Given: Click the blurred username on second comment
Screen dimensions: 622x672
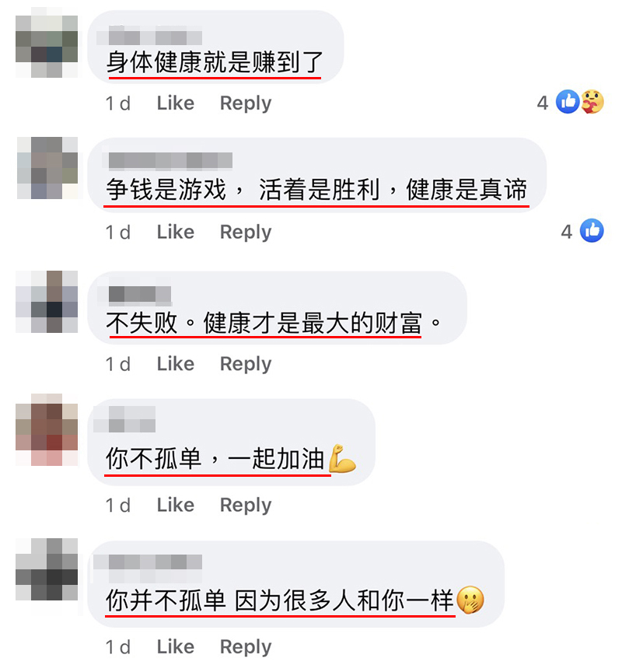Looking at the screenshot, I should [170, 161].
